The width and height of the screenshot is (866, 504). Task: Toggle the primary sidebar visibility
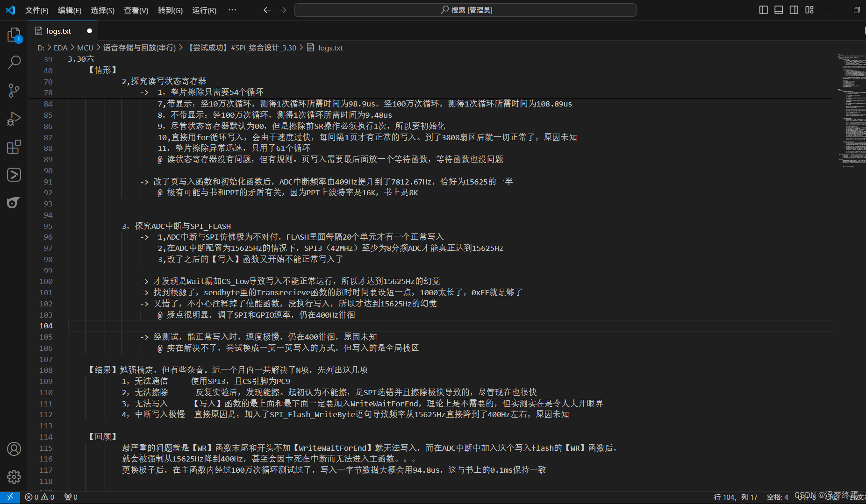pos(763,9)
